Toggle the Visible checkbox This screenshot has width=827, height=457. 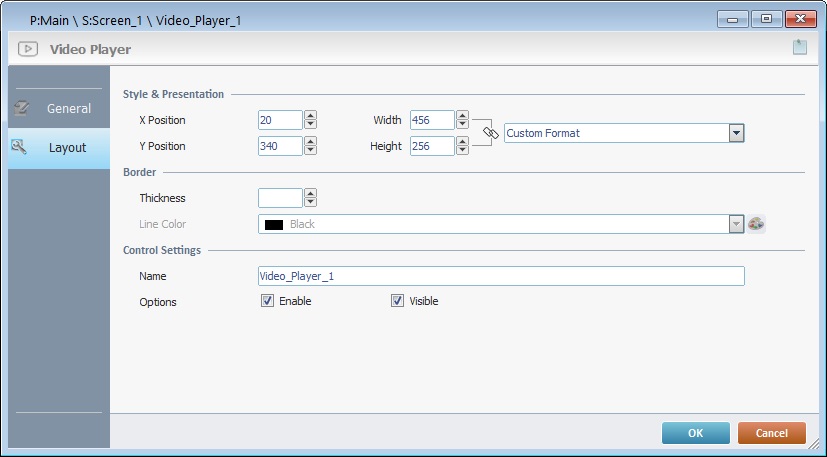click(x=397, y=301)
